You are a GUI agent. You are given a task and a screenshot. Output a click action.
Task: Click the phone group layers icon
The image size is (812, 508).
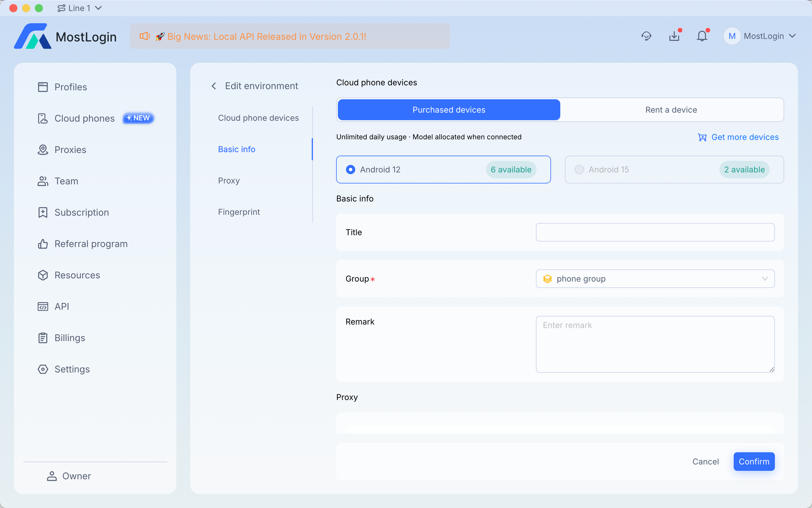point(547,279)
